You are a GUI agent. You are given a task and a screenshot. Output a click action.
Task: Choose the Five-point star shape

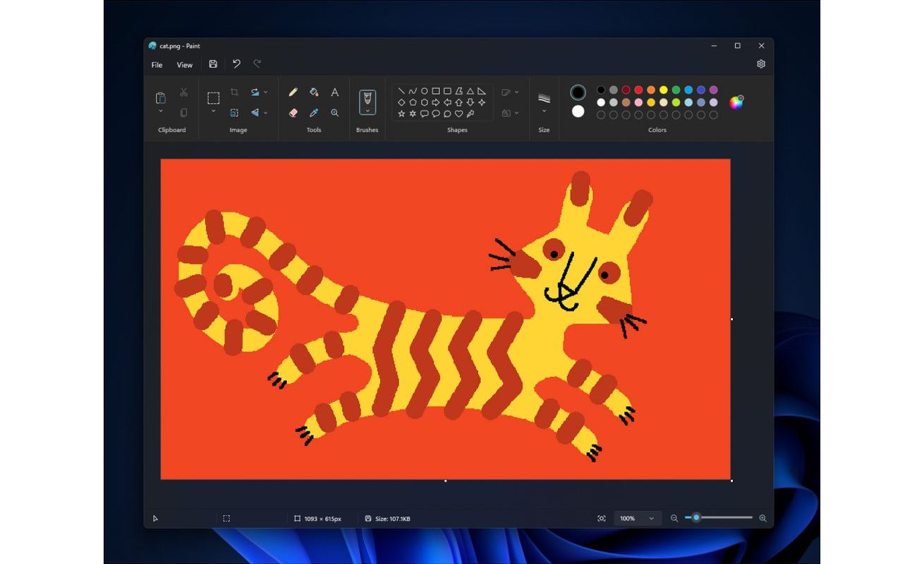[x=401, y=114]
